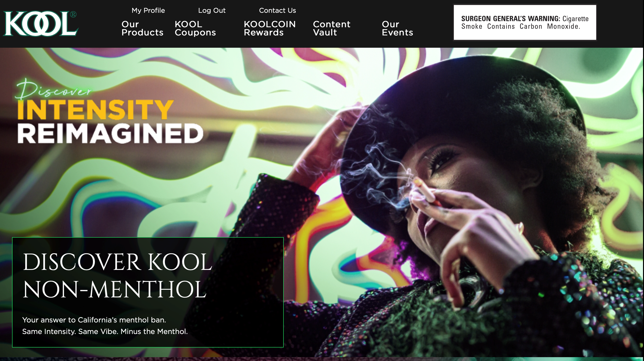Visit the Content Vault
This screenshot has width=644, height=361.
click(331, 28)
